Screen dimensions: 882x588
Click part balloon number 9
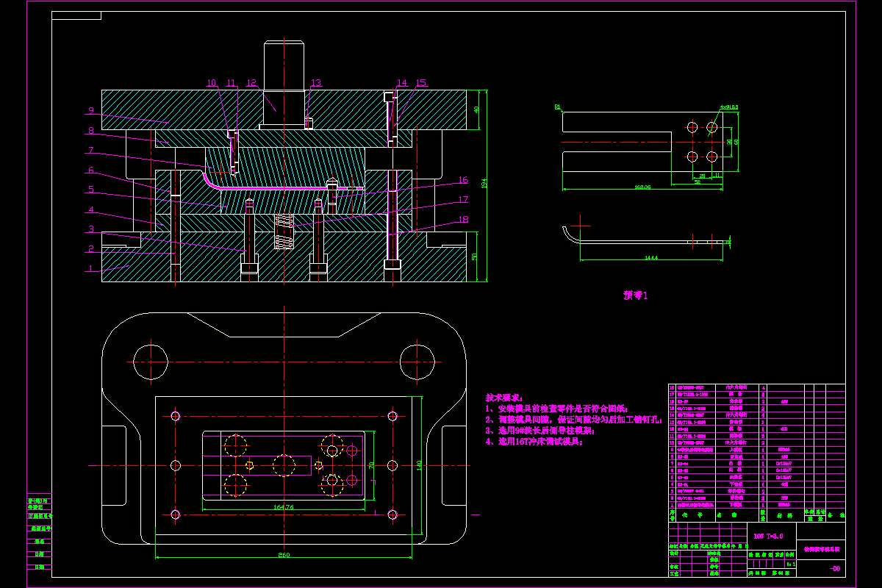pyautogui.click(x=91, y=112)
